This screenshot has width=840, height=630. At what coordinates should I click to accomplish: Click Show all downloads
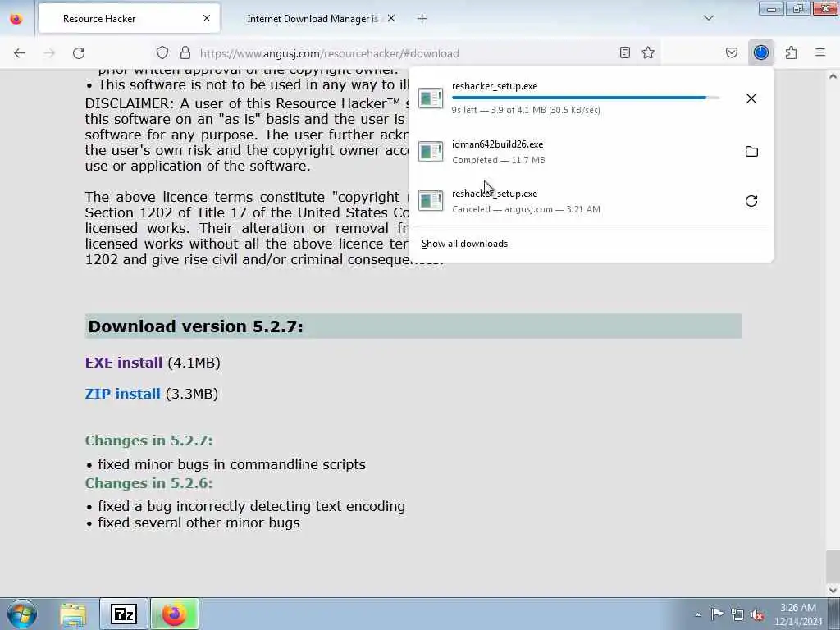click(x=464, y=244)
